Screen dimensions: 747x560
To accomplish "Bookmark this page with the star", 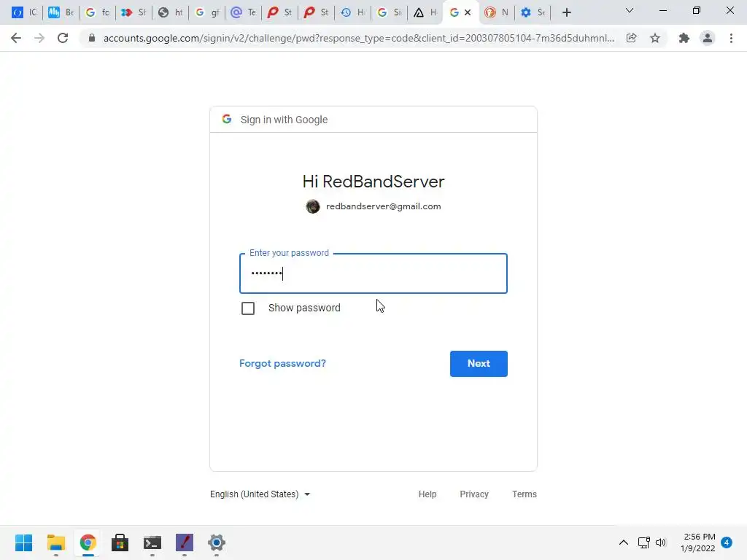I will point(655,38).
